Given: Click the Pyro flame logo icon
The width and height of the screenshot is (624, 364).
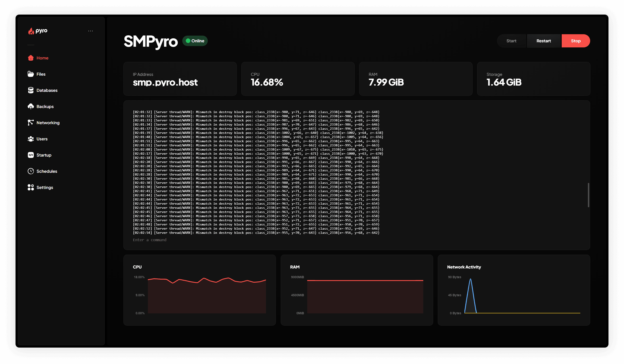Looking at the screenshot, I should (31, 31).
